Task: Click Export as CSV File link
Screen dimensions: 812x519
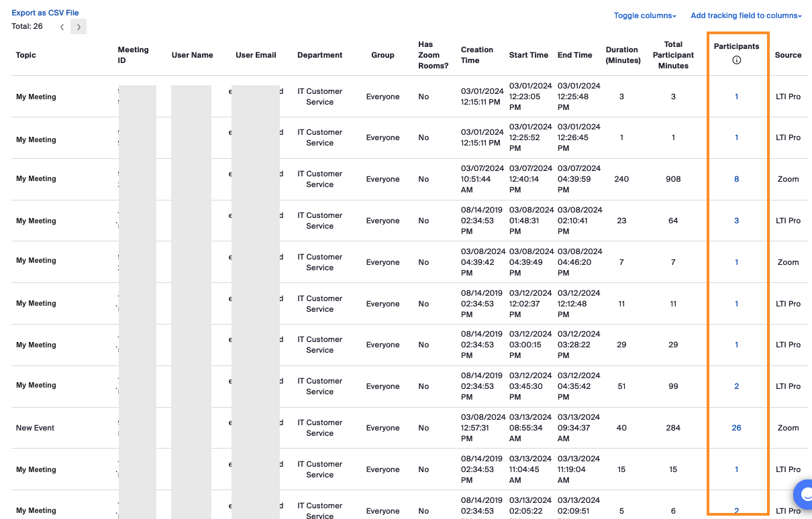Action: (45, 13)
